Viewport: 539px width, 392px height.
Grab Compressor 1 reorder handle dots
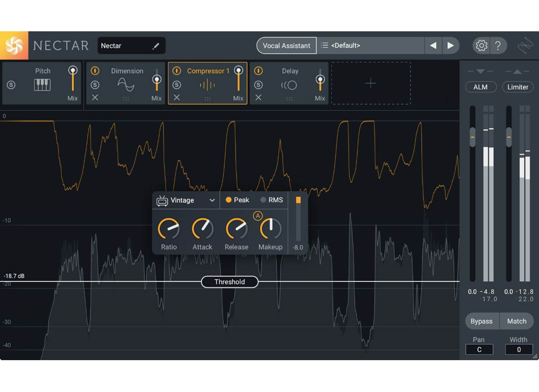pos(207,99)
